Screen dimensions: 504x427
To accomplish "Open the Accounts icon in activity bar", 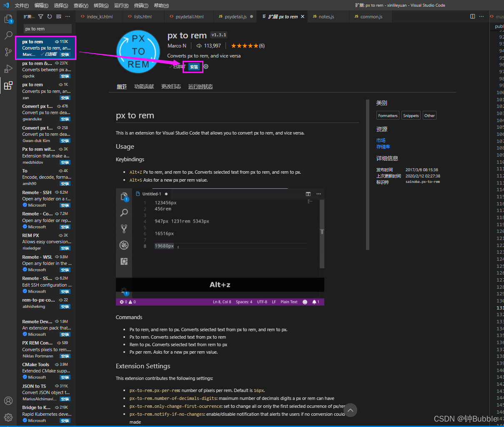I will (x=8, y=401).
